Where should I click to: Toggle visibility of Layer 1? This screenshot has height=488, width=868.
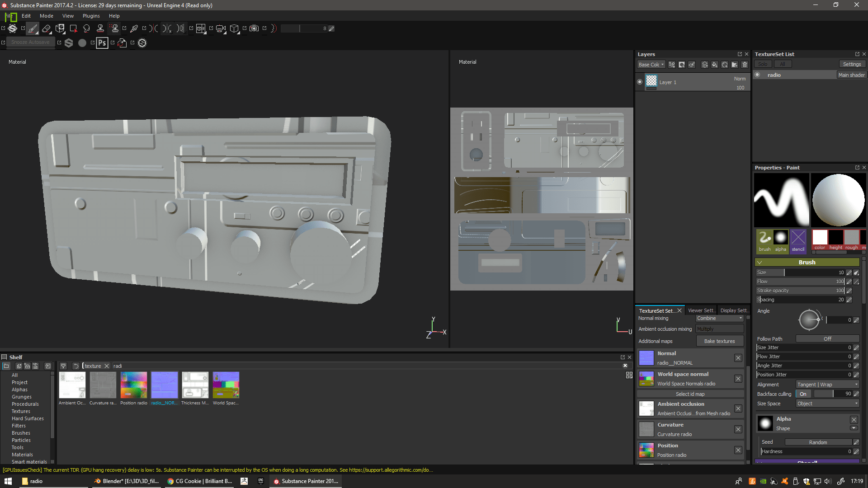(640, 82)
